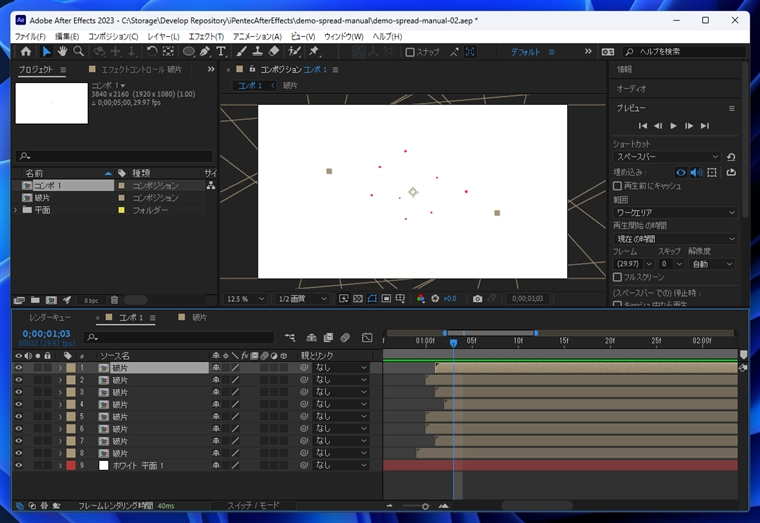This screenshot has width=760, height=523.
Task: Open the 自動 resolution dropdown in preview
Action: tap(712, 264)
